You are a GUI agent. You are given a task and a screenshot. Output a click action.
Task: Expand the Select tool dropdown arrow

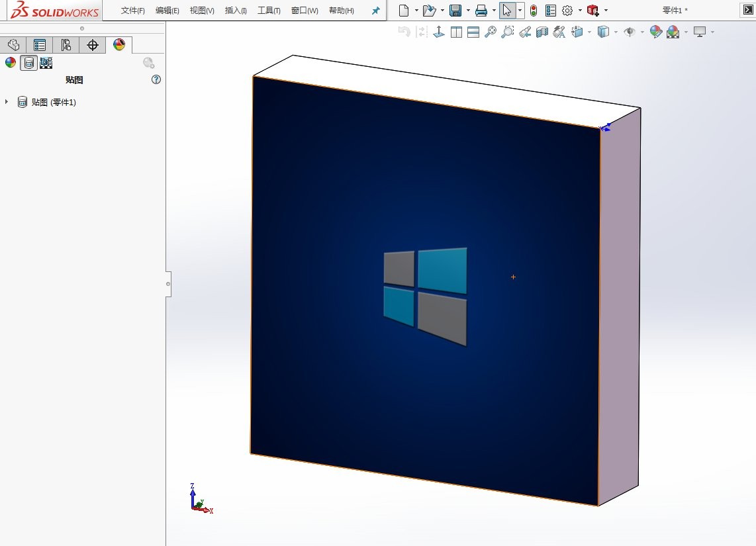(x=520, y=10)
